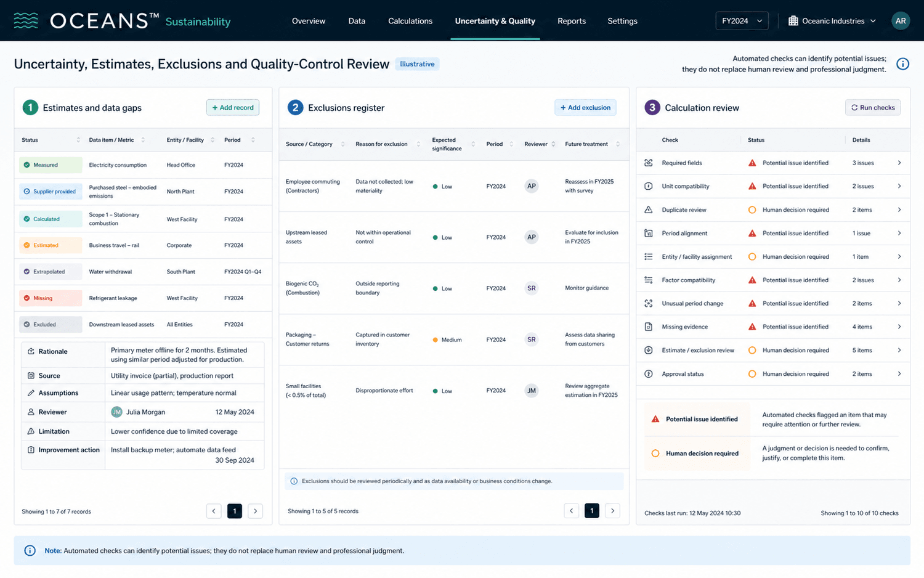Sort exclusions by the Reviewer column
Viewport: 924px width, 578px height.
click(x=553, y=144)
